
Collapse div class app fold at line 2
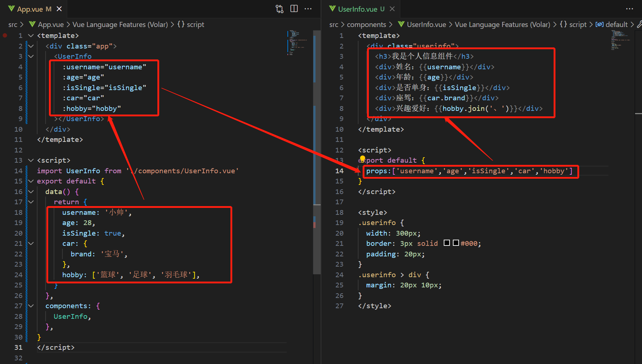coord(31,46)
